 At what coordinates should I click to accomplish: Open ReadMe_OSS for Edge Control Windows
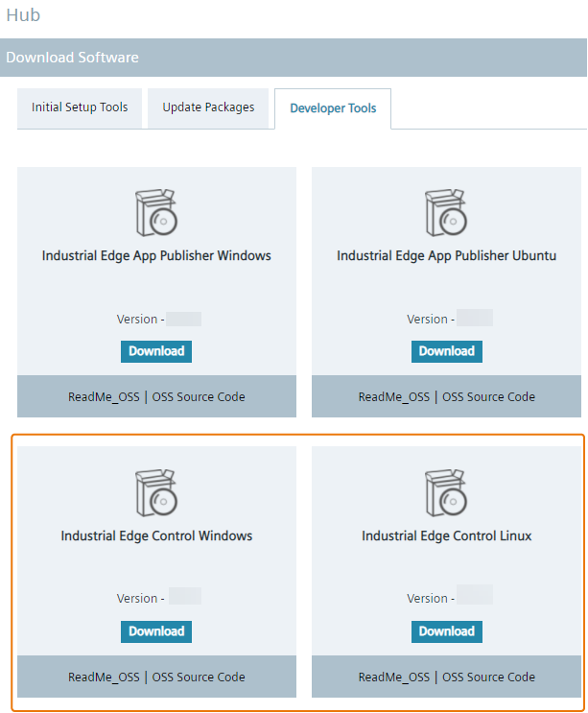pyautogui.click(x=104, y=677)
